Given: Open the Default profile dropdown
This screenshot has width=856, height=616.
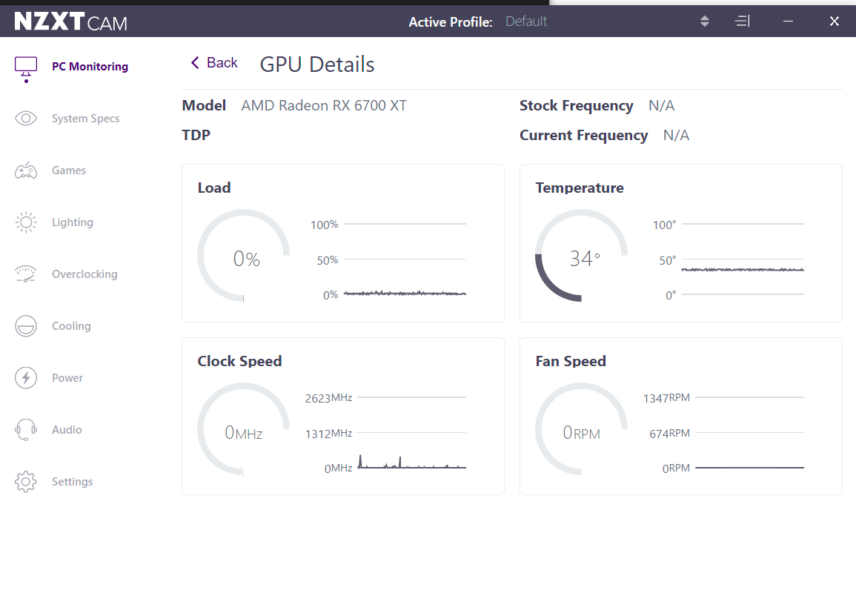Looking at the screenshot, I should click(526, 21).
